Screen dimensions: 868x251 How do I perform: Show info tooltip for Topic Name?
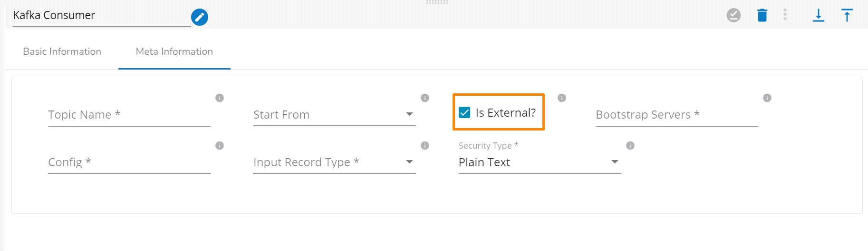[220, 98]
